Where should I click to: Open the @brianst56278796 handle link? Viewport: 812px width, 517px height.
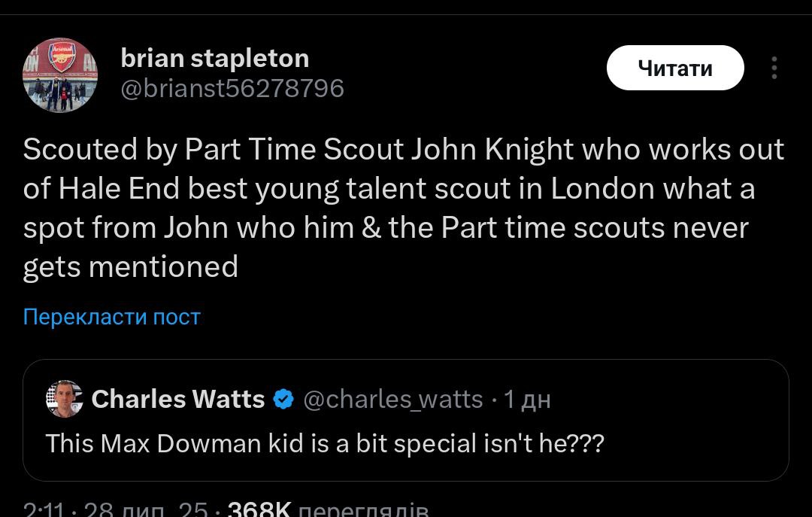(232, 89)
